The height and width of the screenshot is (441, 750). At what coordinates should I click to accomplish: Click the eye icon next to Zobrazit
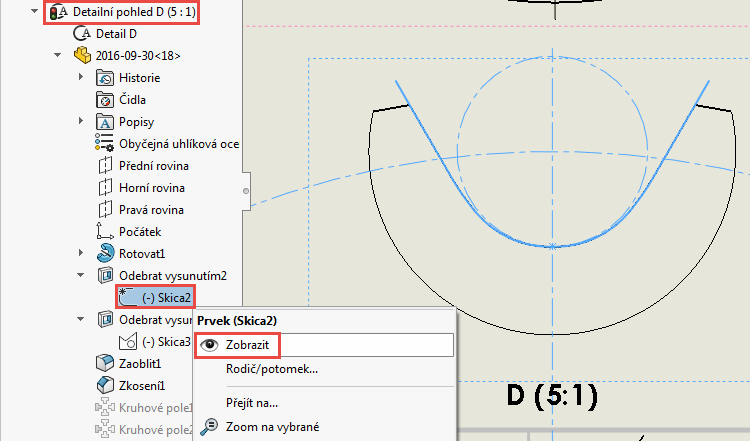pos(210,345)
